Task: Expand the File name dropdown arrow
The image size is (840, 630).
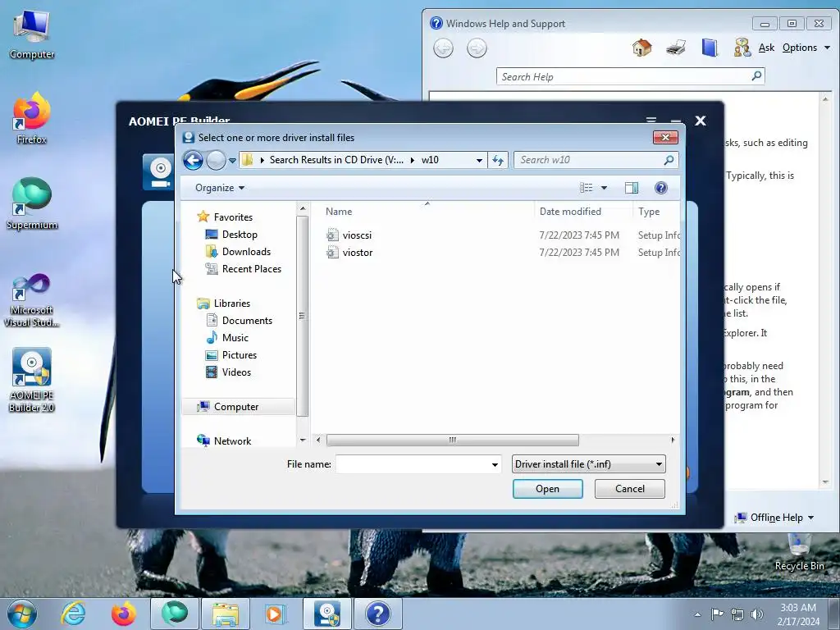Action: point(495,464)
